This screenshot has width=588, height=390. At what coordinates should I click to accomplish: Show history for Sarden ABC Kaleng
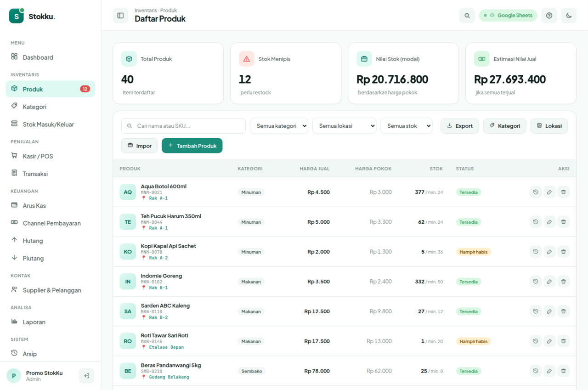536,311
